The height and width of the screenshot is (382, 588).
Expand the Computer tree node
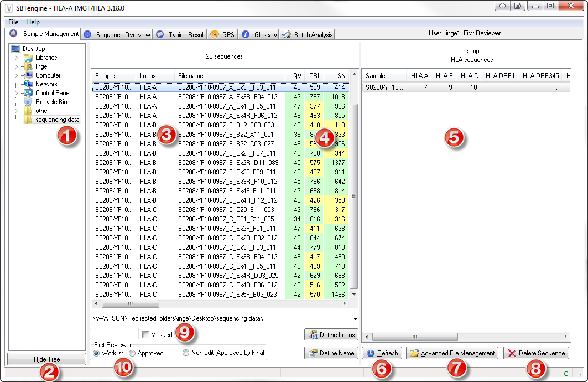click(x=16, y=75)
